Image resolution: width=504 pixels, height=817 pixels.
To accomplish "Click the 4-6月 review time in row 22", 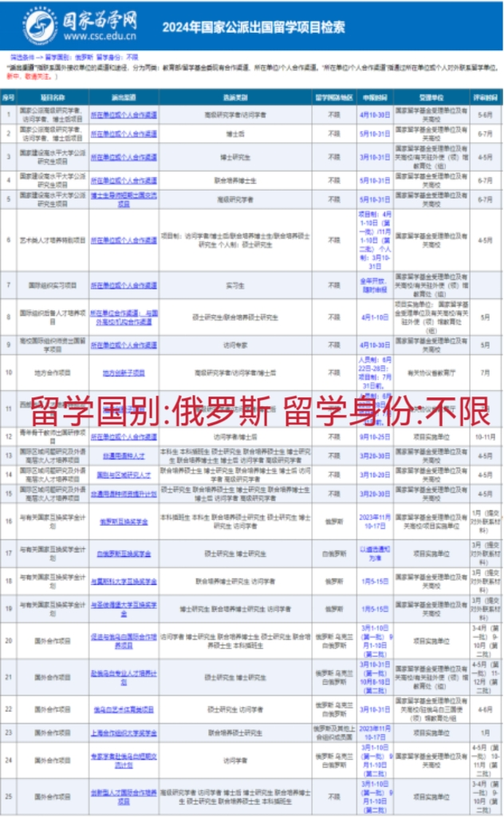I will 485,709.
